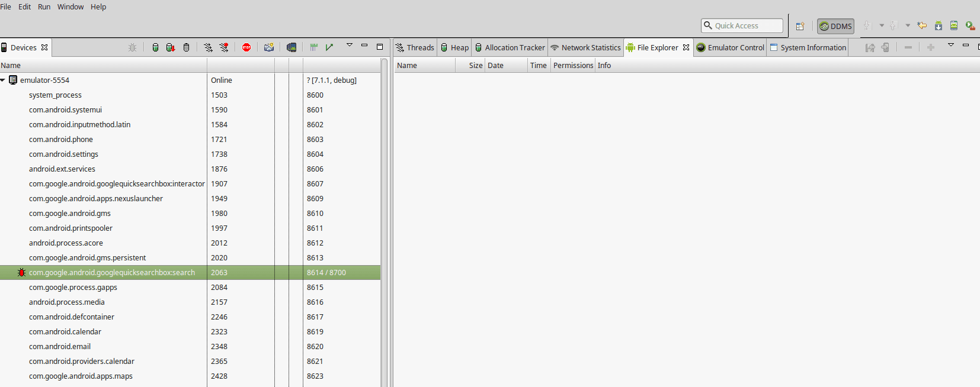Image resolution: width=980 pixels, height=387 pixels.
Task: Click the Open Perspective icon
Action: [x=800, y=26]
